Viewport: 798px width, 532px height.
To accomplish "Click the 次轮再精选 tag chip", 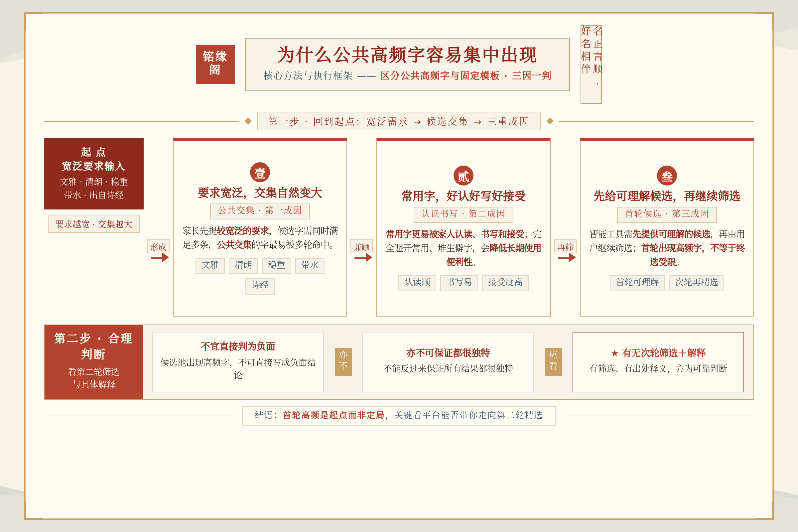I will pos(697,283).
